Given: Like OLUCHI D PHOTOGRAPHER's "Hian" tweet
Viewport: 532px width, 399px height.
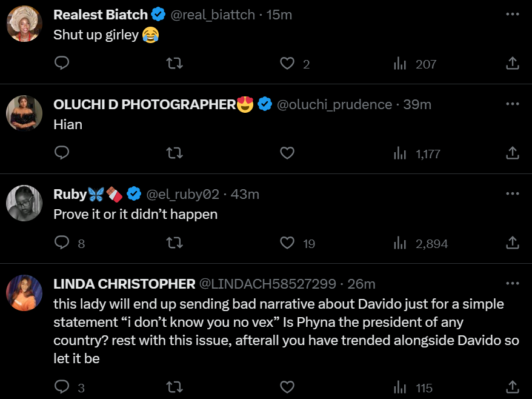Looking at the screenshot, I should pyautogui.click(x=287, y=153).
